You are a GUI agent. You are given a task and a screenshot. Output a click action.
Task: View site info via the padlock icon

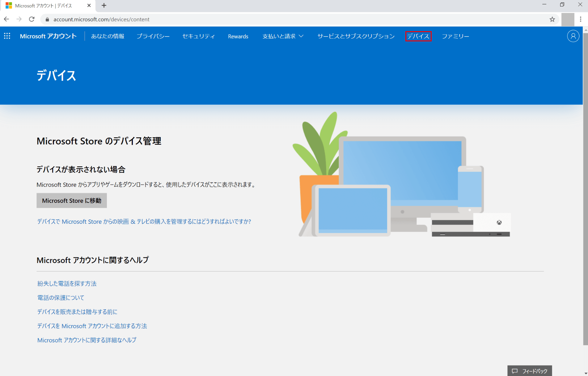pyautogui.click(x=47, y=19)
